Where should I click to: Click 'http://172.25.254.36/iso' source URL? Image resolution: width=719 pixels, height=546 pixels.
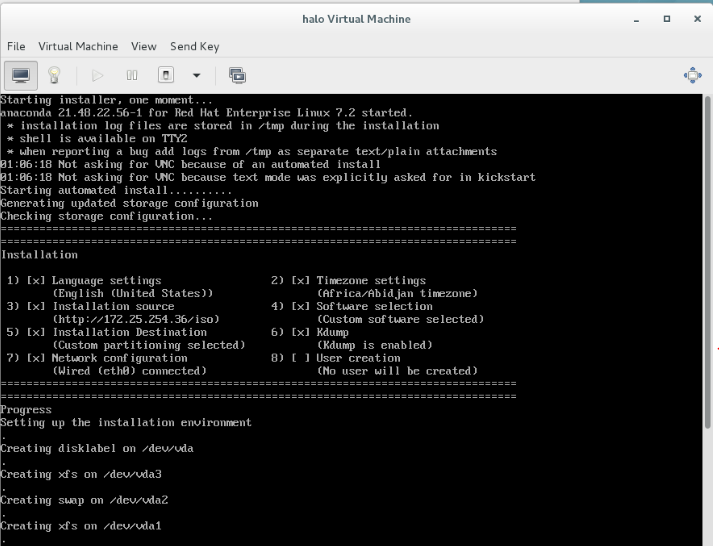click(136, 319)
